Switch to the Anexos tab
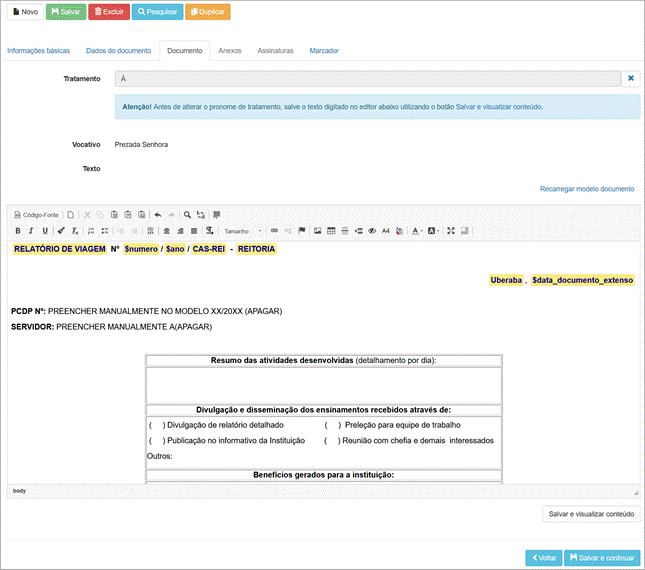 click(230, 50)
